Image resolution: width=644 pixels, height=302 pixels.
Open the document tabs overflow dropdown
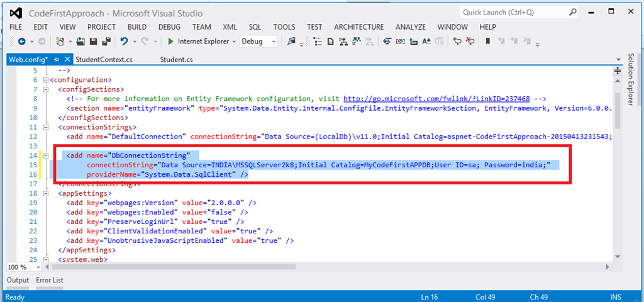pyautogui.click(x=618, y=60)
